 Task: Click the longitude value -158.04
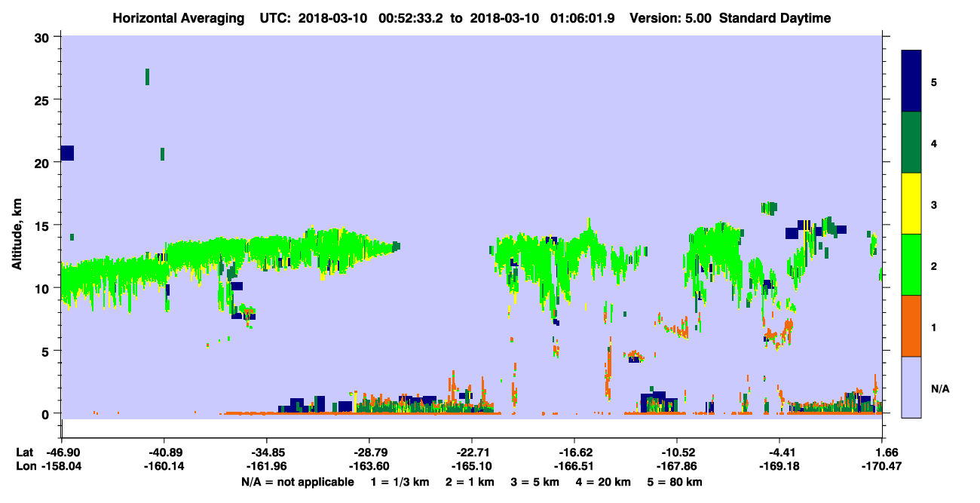click(x=62, y=467)
